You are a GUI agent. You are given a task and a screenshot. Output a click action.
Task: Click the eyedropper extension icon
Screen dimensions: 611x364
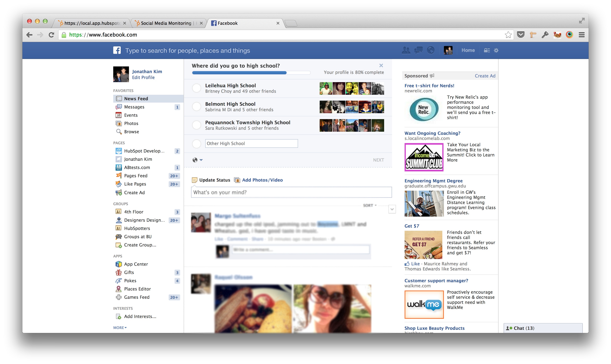545,35
